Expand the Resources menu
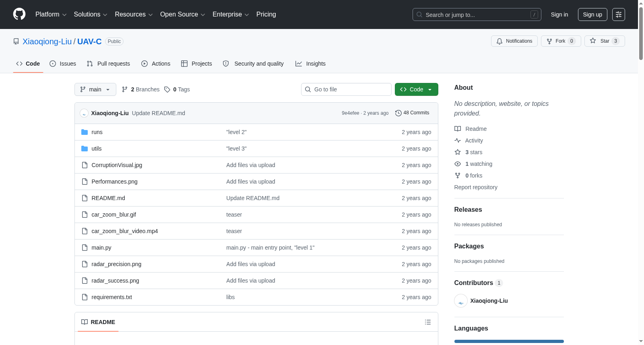This screenshot has height=345, width=644. [134, 14]
